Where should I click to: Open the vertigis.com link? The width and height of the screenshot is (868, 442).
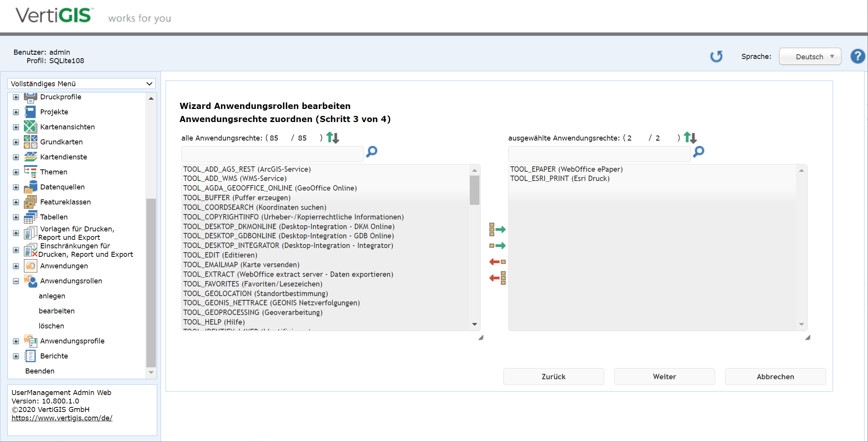pos(62,418)
